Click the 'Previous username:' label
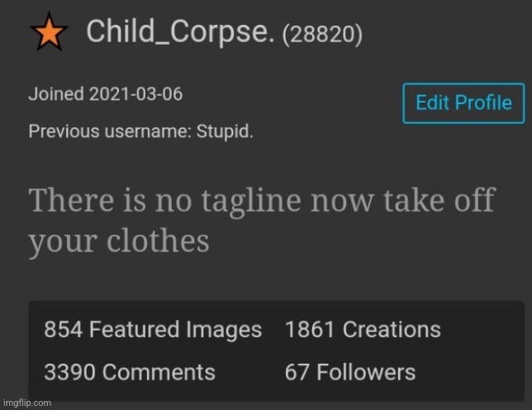Image resolution: width=532 pixels, height=410 pixels. coord(109,132)
